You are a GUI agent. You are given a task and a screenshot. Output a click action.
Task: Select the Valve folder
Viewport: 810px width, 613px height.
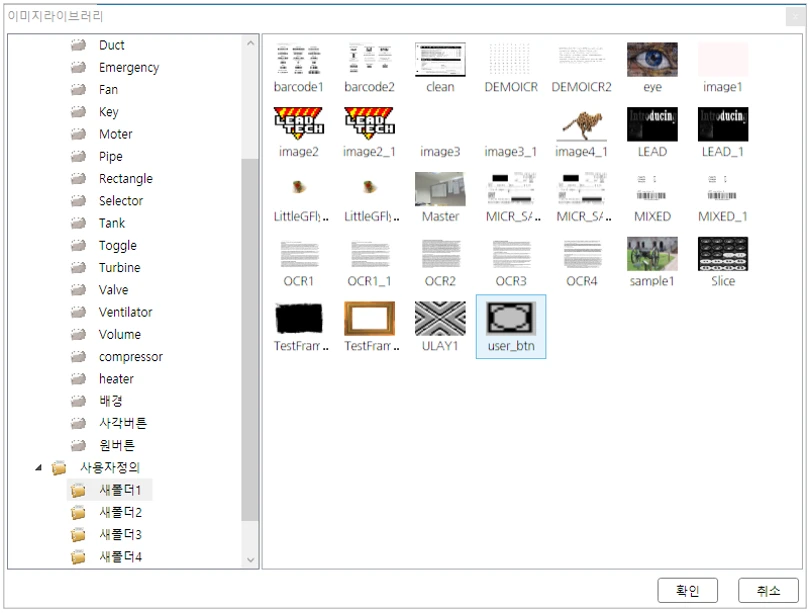point(114,290)
